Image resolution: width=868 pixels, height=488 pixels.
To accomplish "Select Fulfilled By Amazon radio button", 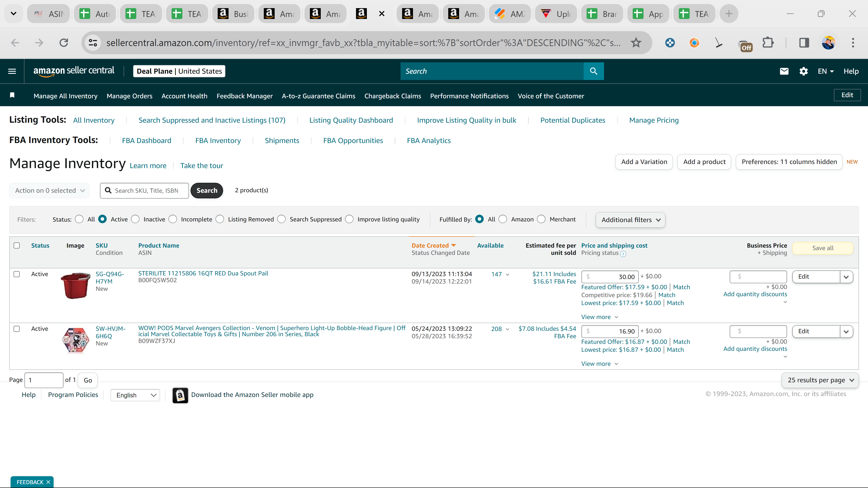I will [x=503, y=219].
